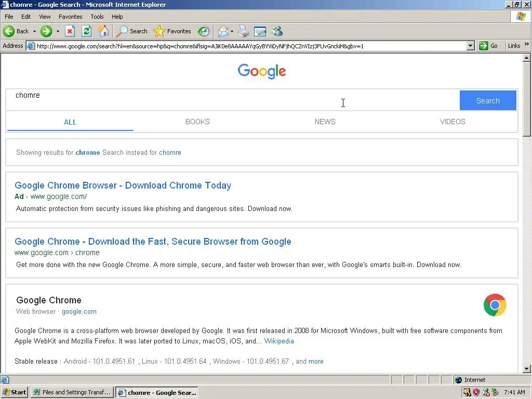Switch to the BOOKS tab
This screenshot has width=532, height=399.
click(x=197, y=122)
